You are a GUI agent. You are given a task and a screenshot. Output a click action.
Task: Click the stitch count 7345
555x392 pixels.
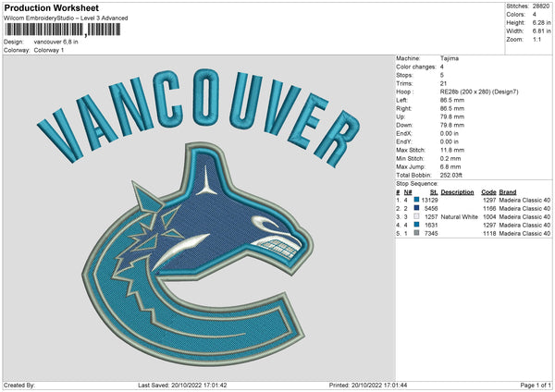[431, 234]
